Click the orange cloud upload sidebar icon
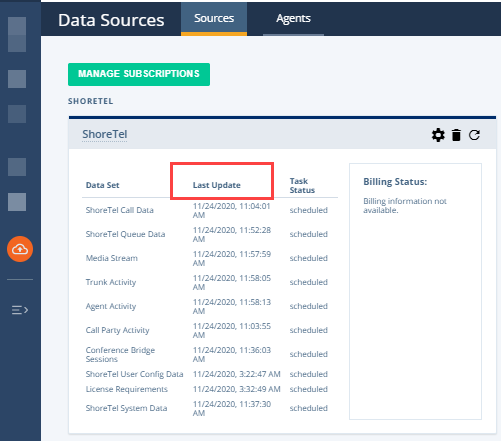 pyautogui.click(x=20, y=249)
